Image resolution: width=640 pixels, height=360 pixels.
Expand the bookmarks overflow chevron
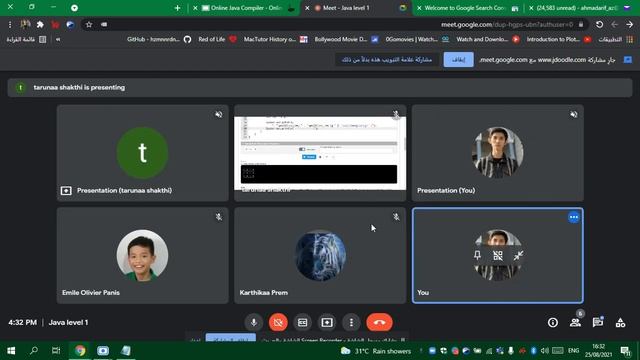coord(58,39)
